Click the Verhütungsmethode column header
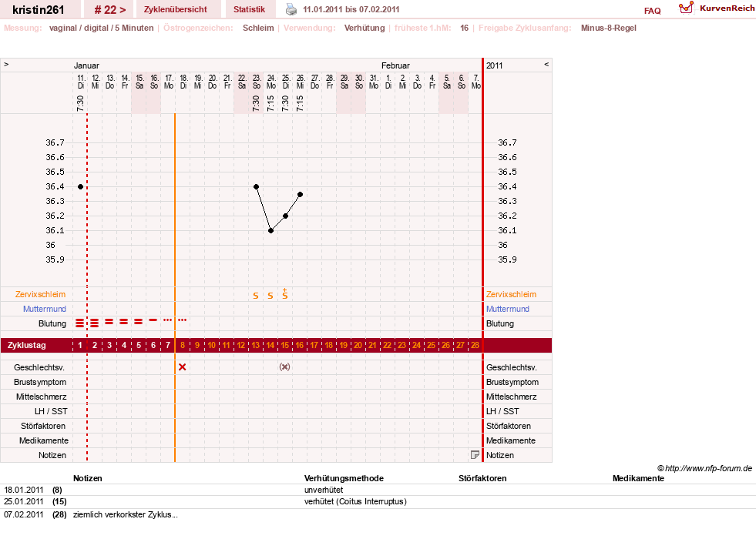756x539 pixels. click(x=344, y=478)
